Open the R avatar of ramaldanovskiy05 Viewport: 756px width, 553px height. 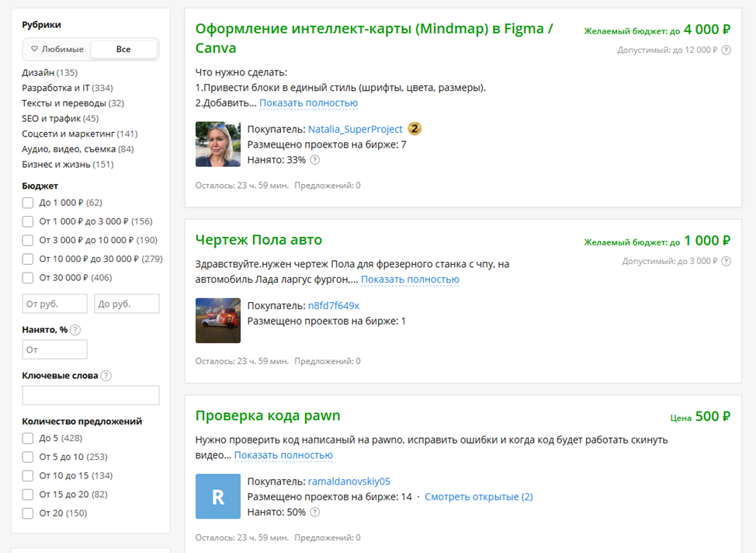pyautogui.click(x=218, y=496)
